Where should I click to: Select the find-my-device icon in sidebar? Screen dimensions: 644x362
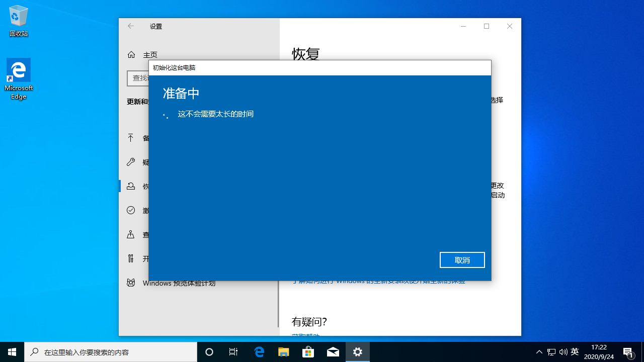click(131, 234)
